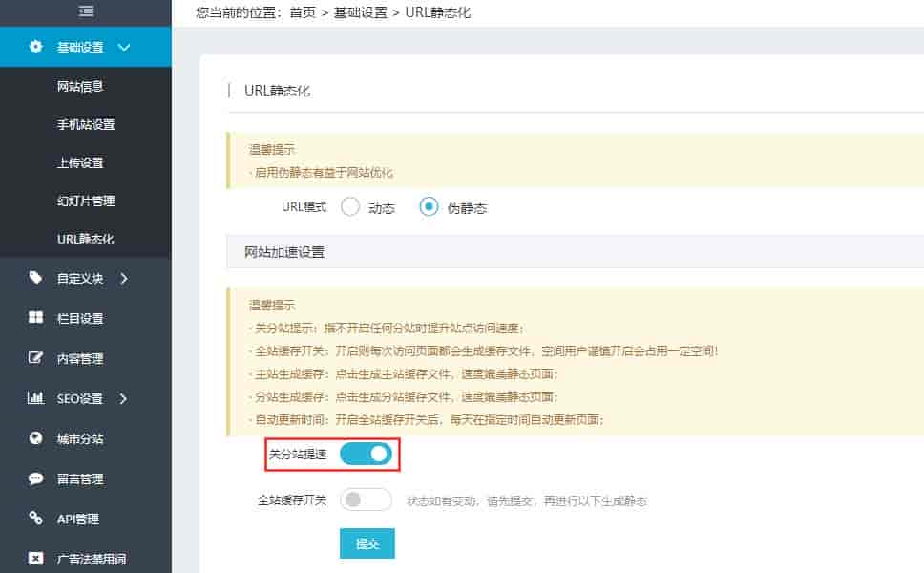Turn off the 关分站提速 switch
This screenshot has width=924, height=573.
[x=366, y=456]
